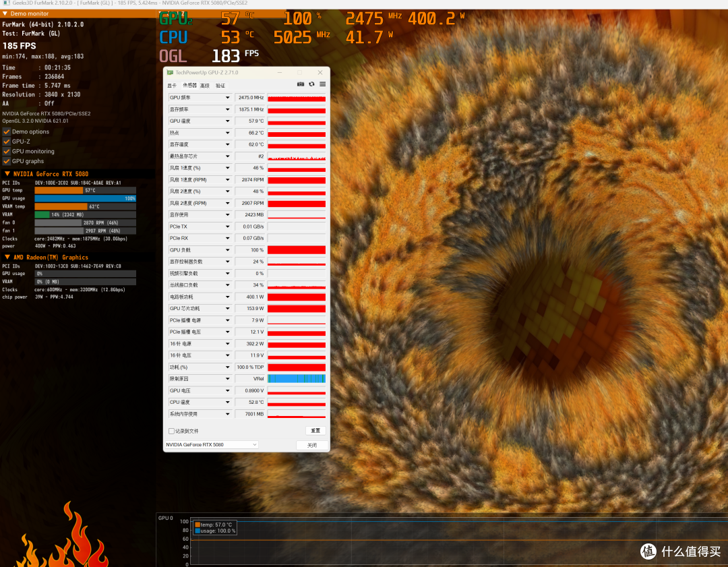Open the 16 针 电源 sensor dropdown
This screenshot has height=567, width=728.
tap(228, 344)
